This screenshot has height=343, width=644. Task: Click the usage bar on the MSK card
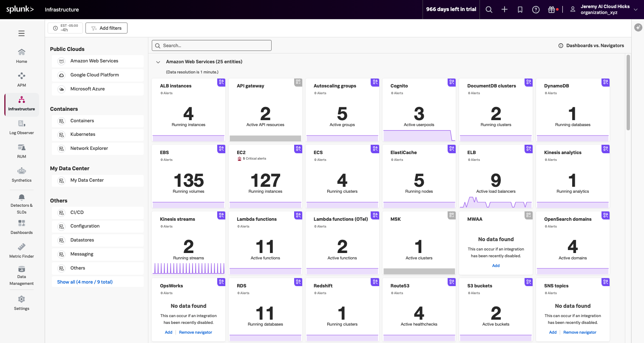[419, 270]
